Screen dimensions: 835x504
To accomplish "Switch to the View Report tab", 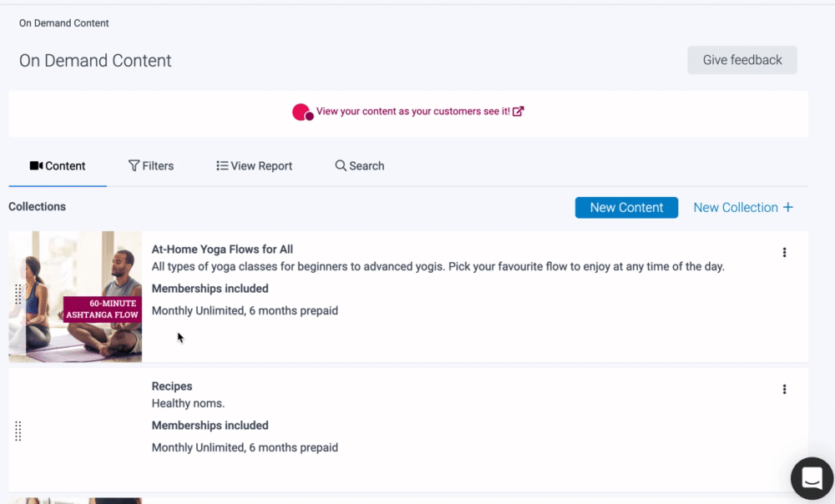I will (x=254, y=166).
